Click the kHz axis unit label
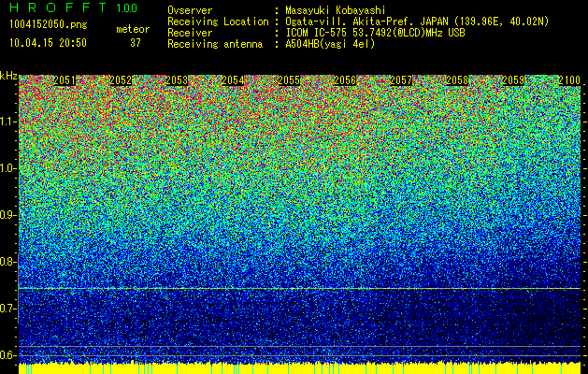588x374 pixels. 8,76
